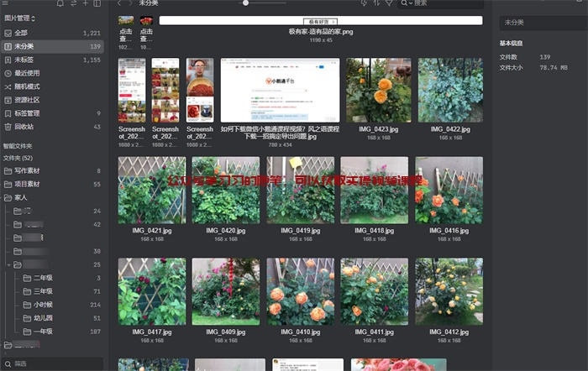Open the 图片管理 library dropdown
The height and width of the screenshot is (371, 588).
click(20, 17)
